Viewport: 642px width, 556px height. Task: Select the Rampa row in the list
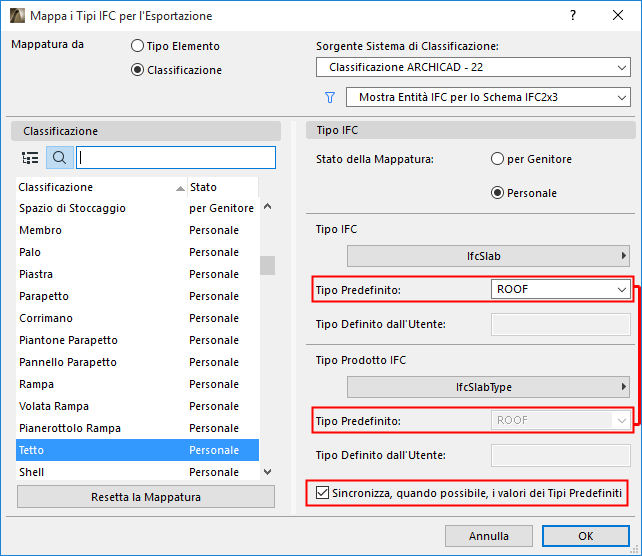100,384
